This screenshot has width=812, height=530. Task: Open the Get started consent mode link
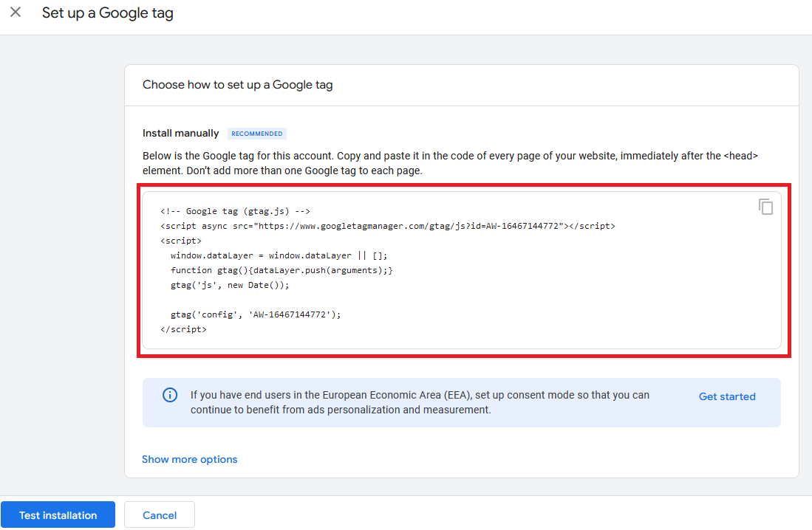pyautogui.click(x=727, y=396)
